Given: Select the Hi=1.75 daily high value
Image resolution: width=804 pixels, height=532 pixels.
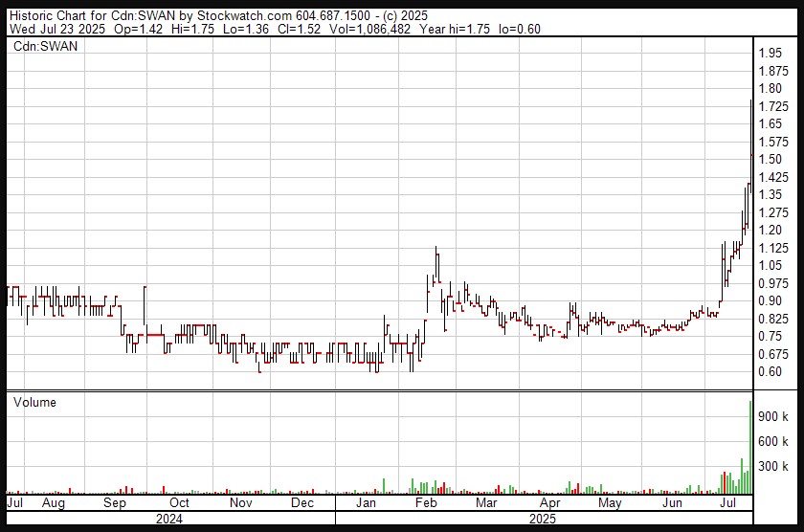Looking at the screenshot, I should [x=192, y=29].
